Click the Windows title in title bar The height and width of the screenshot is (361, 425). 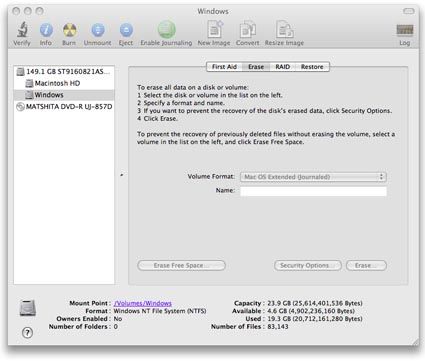(x=213, y=11)
